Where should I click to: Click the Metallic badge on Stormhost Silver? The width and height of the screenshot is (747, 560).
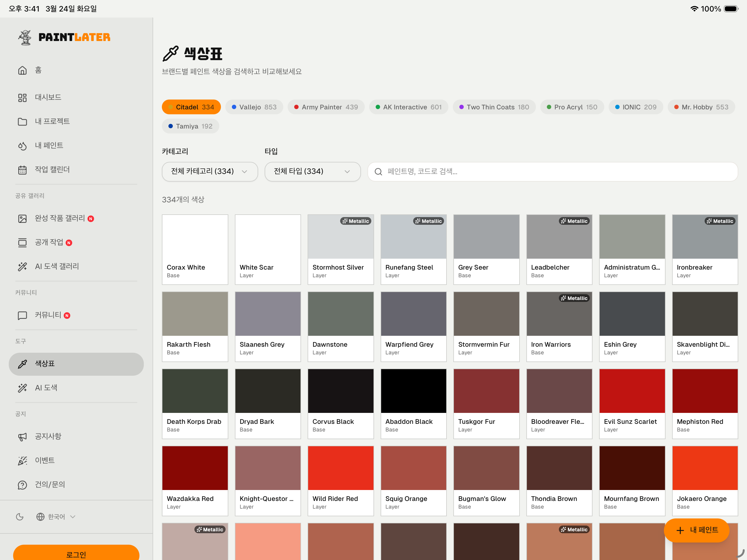coord(356,221)
